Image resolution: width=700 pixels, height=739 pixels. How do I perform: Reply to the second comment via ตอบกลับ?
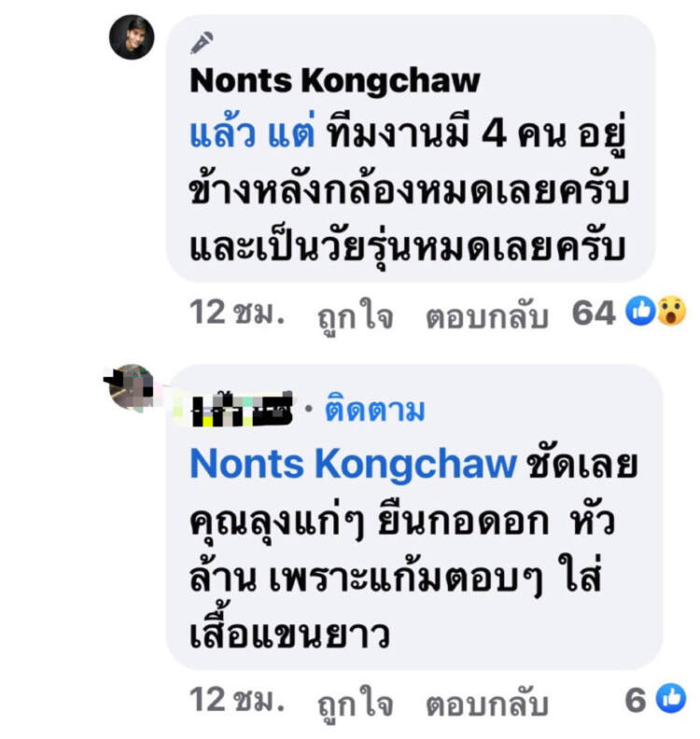(x=487, y=703)
